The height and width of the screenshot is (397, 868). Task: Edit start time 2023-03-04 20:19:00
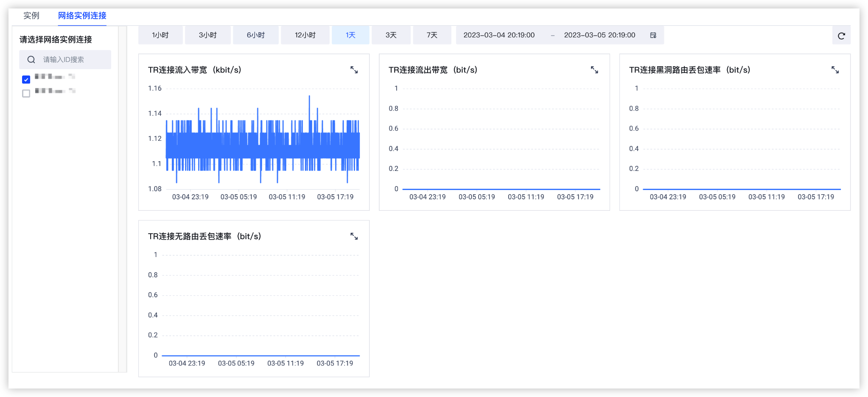[499, 35]
